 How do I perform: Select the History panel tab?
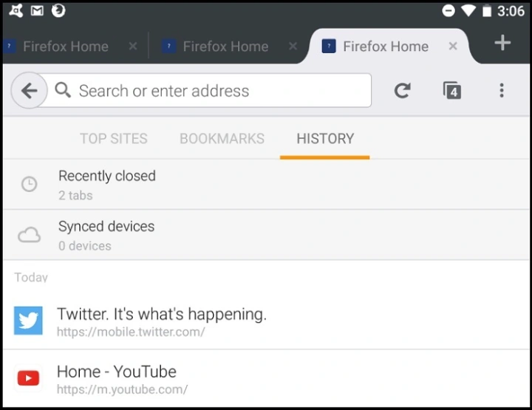[325, 139]
